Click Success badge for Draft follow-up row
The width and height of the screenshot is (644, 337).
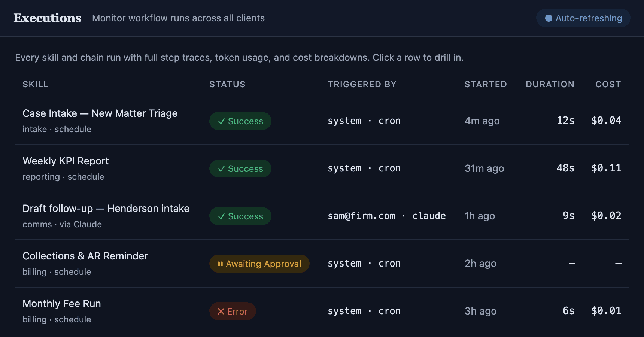pos(240,216)
